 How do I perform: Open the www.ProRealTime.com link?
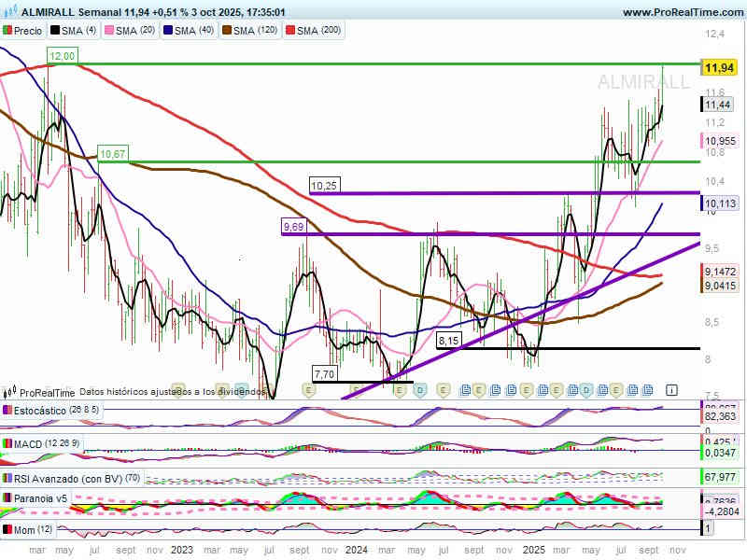[681, 12]
